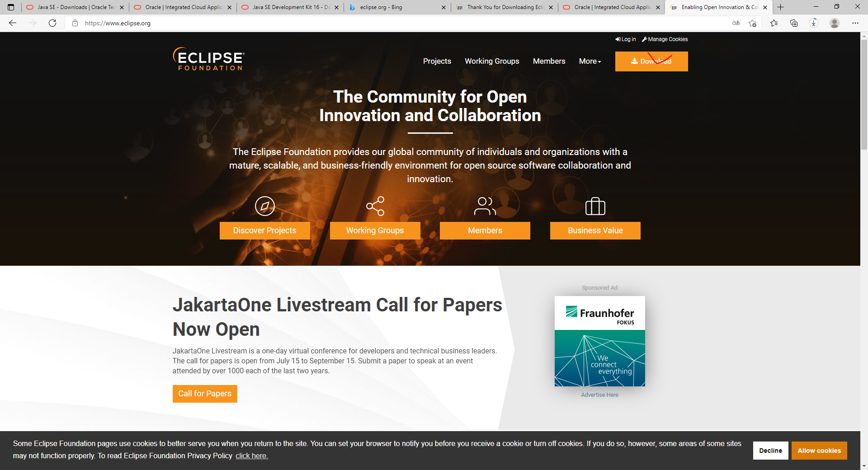Open the tab actions menu icon
The image size is (868, 470).
11,7
